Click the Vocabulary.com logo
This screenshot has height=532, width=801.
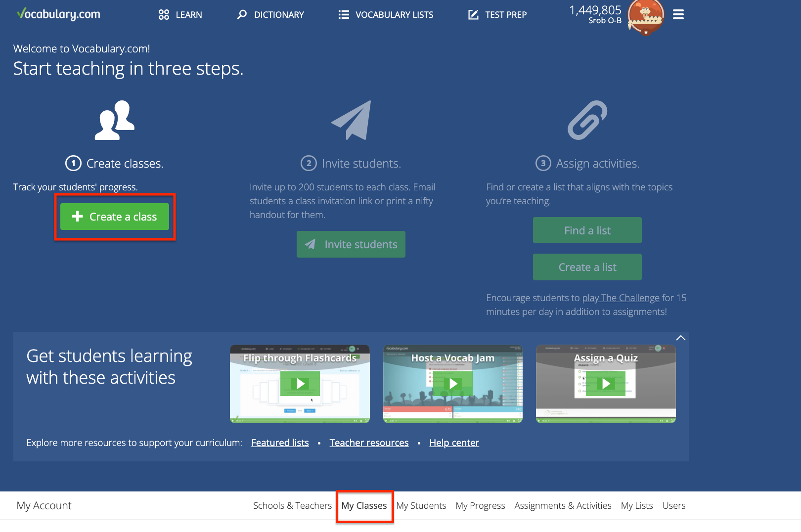click(x=58, y=14)
